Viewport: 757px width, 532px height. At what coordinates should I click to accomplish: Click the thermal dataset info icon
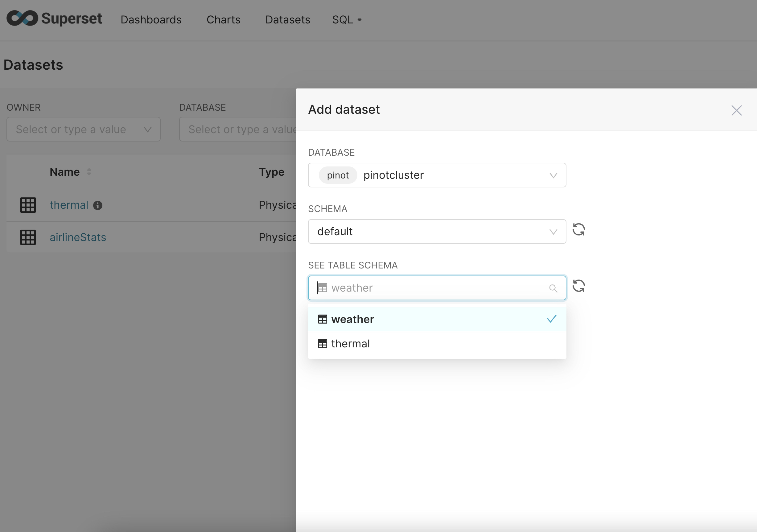[x=97, y=205]
